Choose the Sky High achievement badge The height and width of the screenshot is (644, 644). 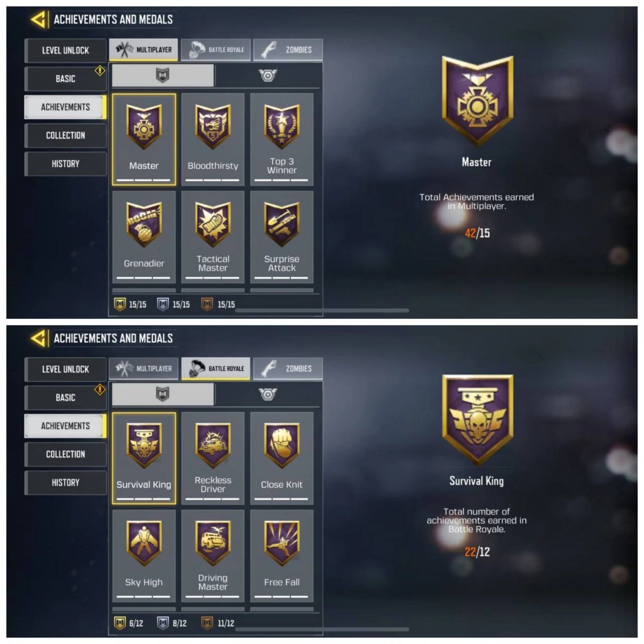coord(144,556)
